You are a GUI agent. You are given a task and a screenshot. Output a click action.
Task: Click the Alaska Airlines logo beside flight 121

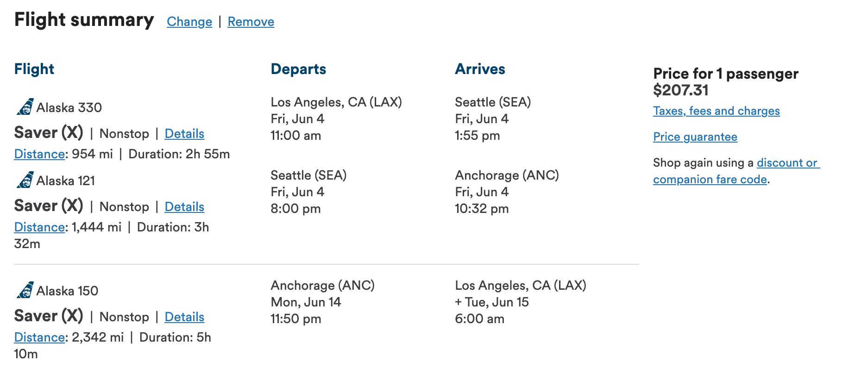25,180
